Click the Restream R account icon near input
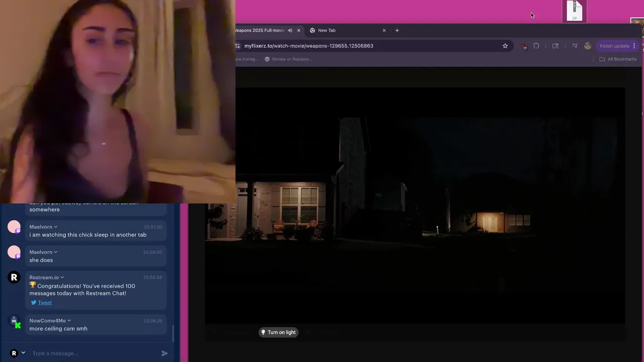The width and height of the screenshot is (644, 362). click(14, 353)
